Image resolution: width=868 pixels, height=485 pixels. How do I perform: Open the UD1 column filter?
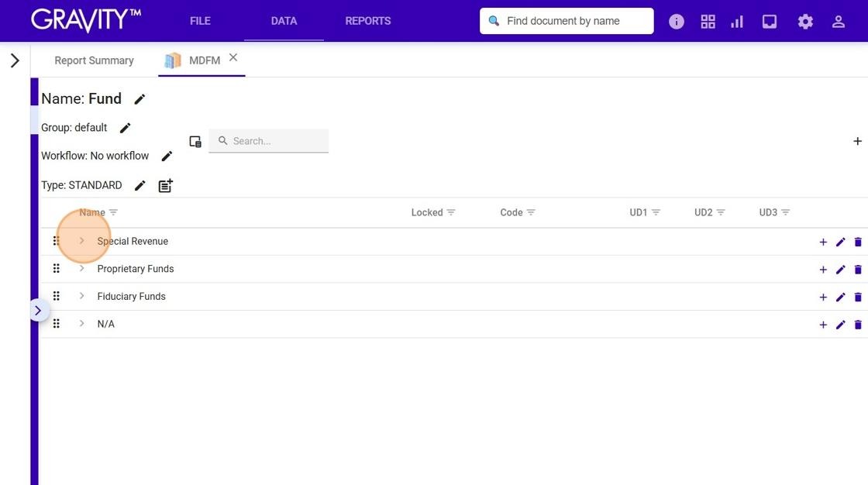point(656,212)
